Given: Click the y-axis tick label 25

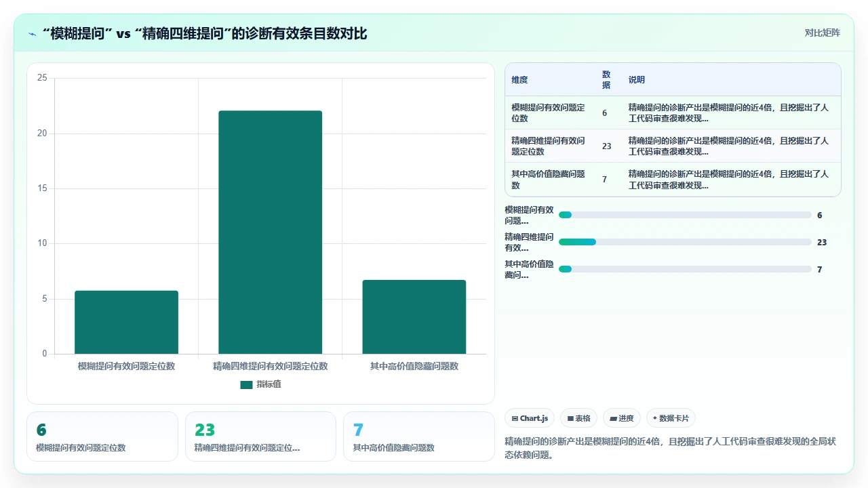Looking at the screenshot, I should pos(42,78).
